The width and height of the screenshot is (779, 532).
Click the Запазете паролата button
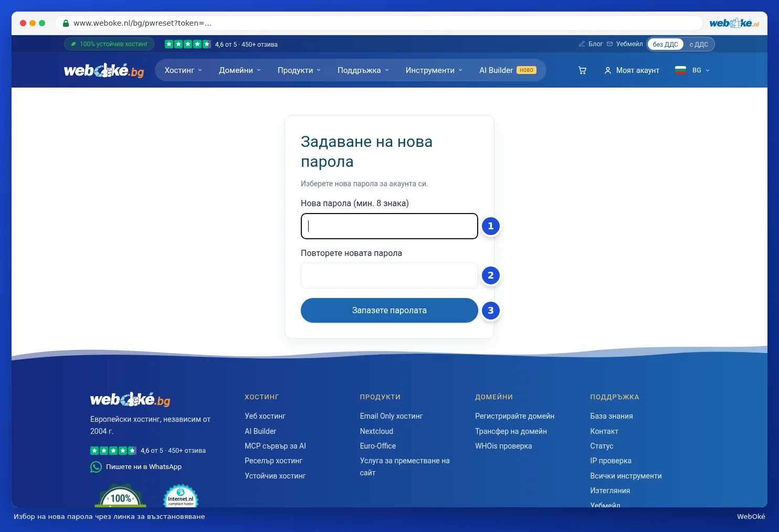tap(389, 311)
